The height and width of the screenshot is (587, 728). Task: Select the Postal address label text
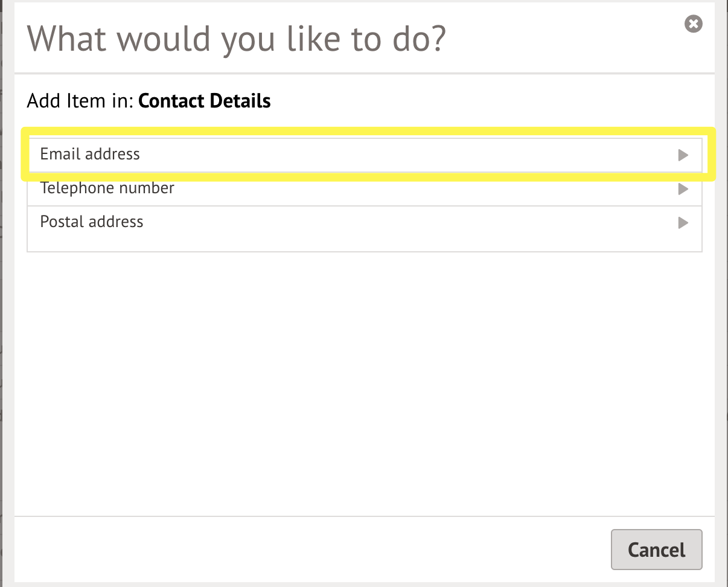[92, 222]
